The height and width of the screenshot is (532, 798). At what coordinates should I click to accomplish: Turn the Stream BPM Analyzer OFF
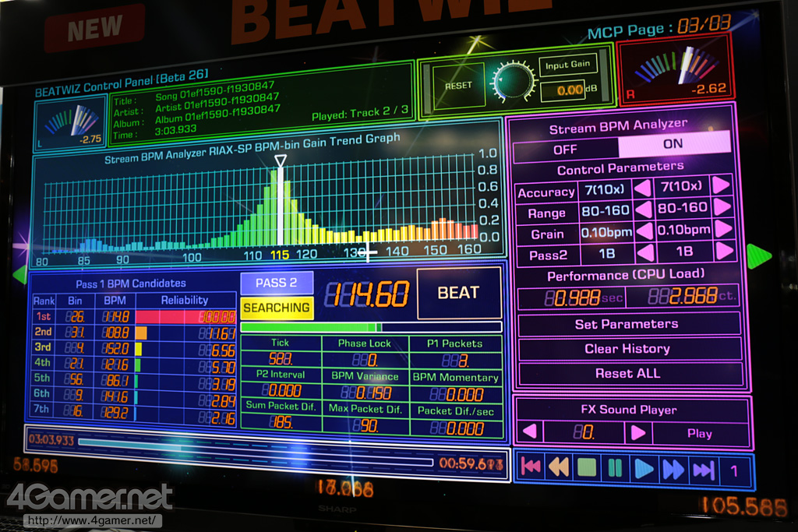click(566, 150)
